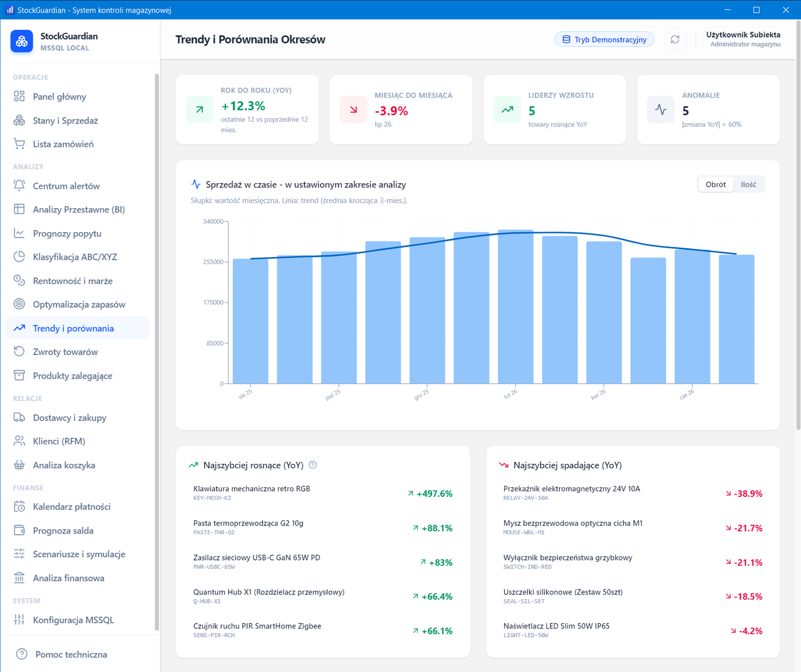Viewport: 801px width, 672px height.
Task: Click the Rok do roku arrow icon
Action: (199, 110)
